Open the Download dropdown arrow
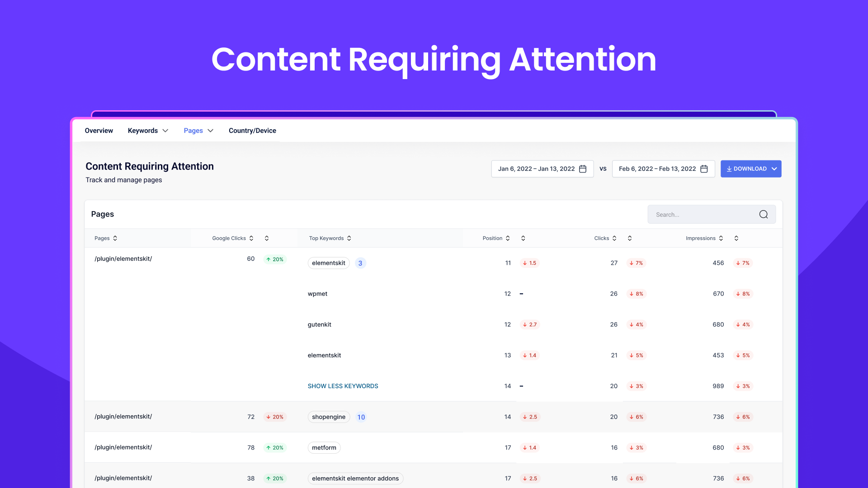The image size is (868, 488). coord(774,169)
